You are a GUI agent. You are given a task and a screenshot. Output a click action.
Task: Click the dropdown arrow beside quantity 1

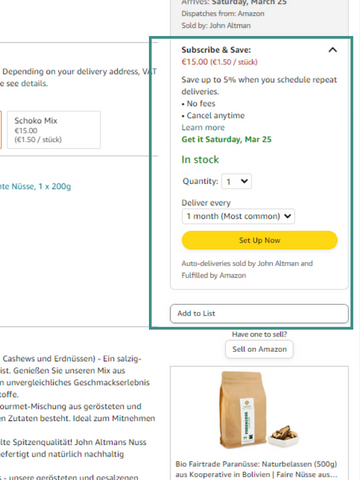tap(244, 181)
